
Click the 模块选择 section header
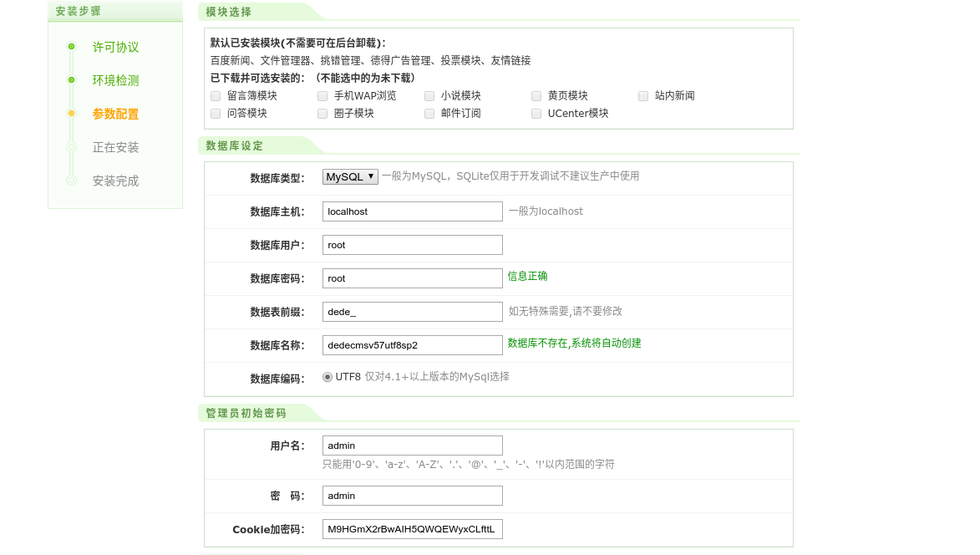coord(229,12)
